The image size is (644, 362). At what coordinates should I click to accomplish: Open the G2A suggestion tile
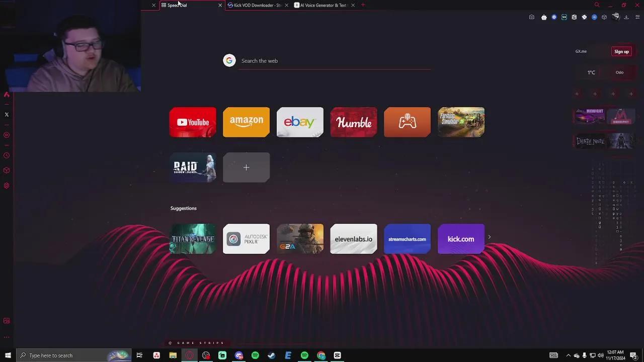pos(300,239)
